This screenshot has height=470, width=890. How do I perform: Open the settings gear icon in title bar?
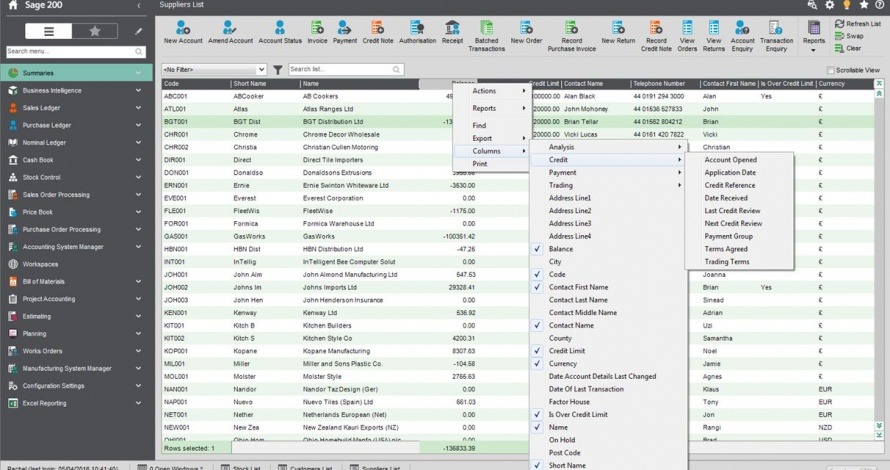(829, 5)
